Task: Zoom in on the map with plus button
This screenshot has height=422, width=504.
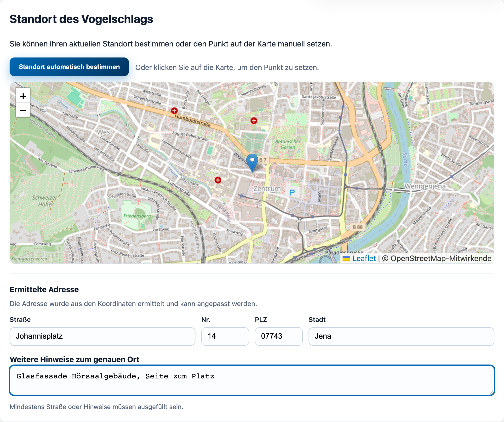Action: [23, 96]
